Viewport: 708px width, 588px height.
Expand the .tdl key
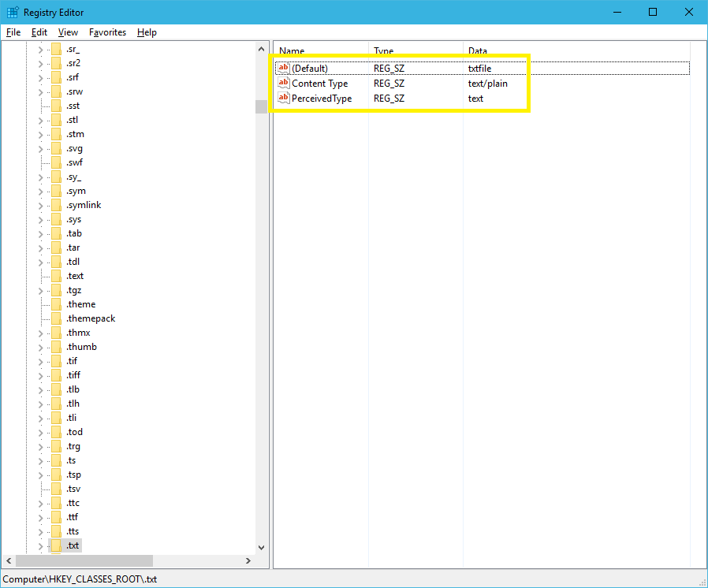[41, 262]
